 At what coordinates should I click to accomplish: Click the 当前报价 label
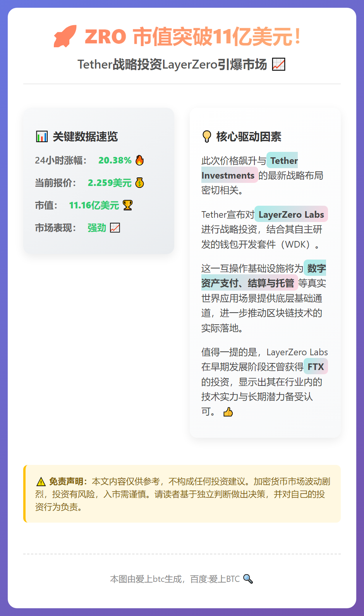pos(56,182)
